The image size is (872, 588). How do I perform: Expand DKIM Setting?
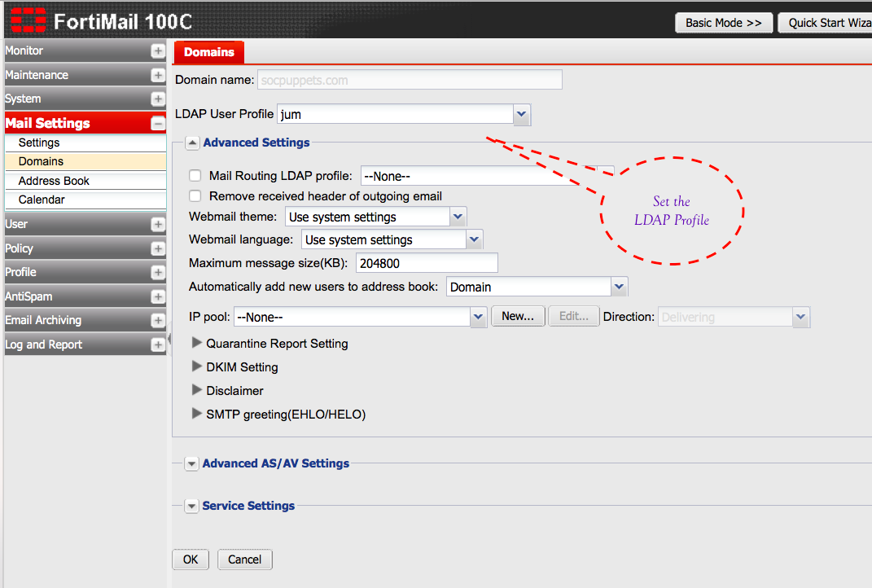(196, 366)
